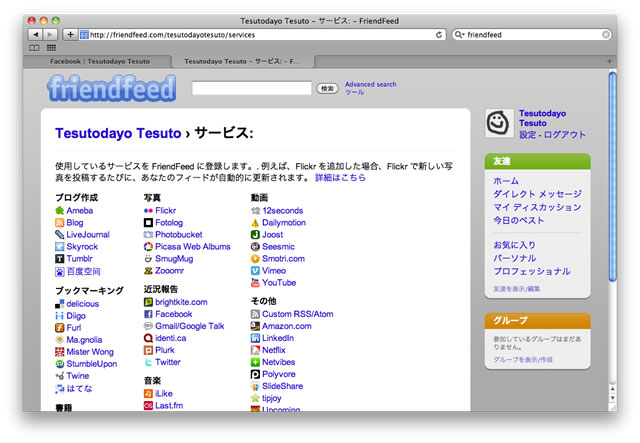Click the Twitter bird icon

(x=148, y=362)
